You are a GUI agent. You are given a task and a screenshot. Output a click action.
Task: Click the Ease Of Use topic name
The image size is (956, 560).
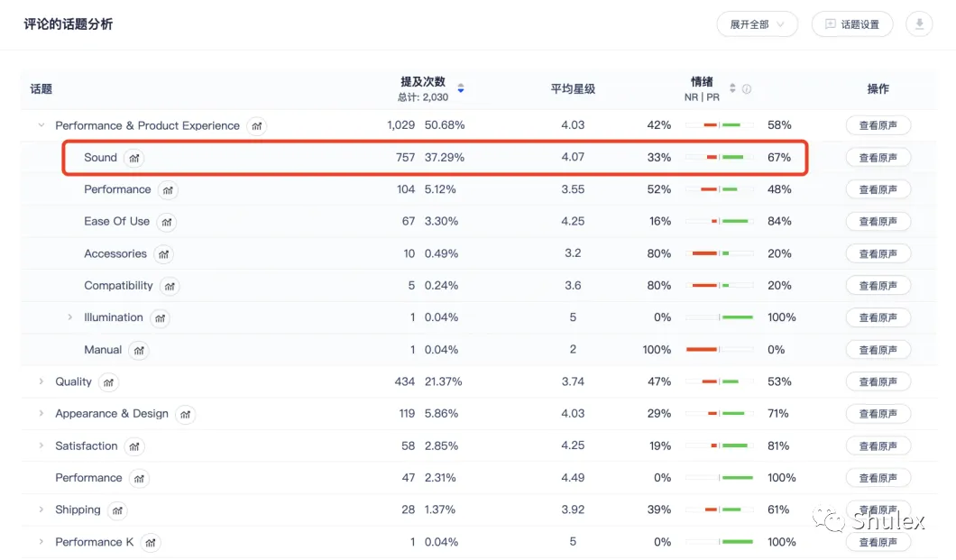[116, 221]
